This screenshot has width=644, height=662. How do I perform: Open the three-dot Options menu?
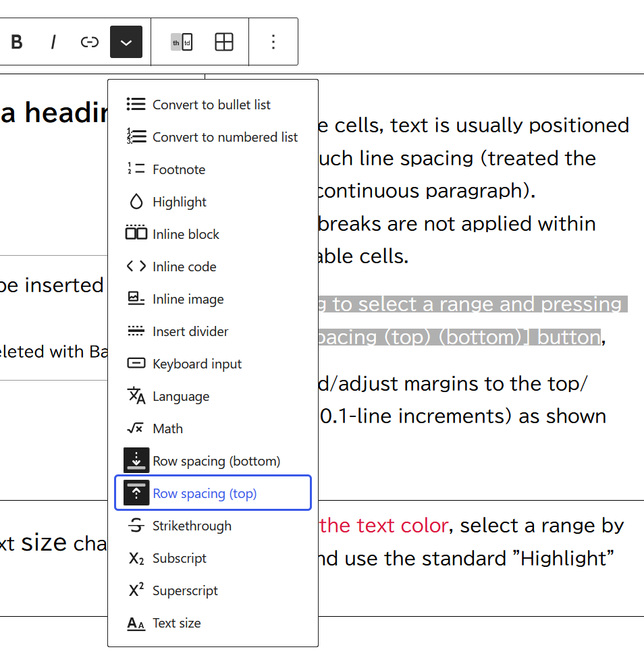[x=273, y=42]
